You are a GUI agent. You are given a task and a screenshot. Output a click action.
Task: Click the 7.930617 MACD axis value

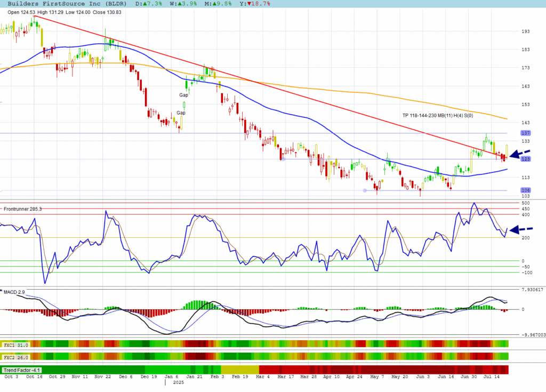tap(533, 290)
